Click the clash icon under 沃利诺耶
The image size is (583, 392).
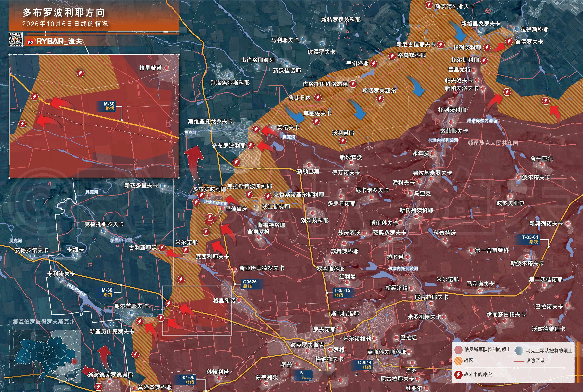coord(343,141)
